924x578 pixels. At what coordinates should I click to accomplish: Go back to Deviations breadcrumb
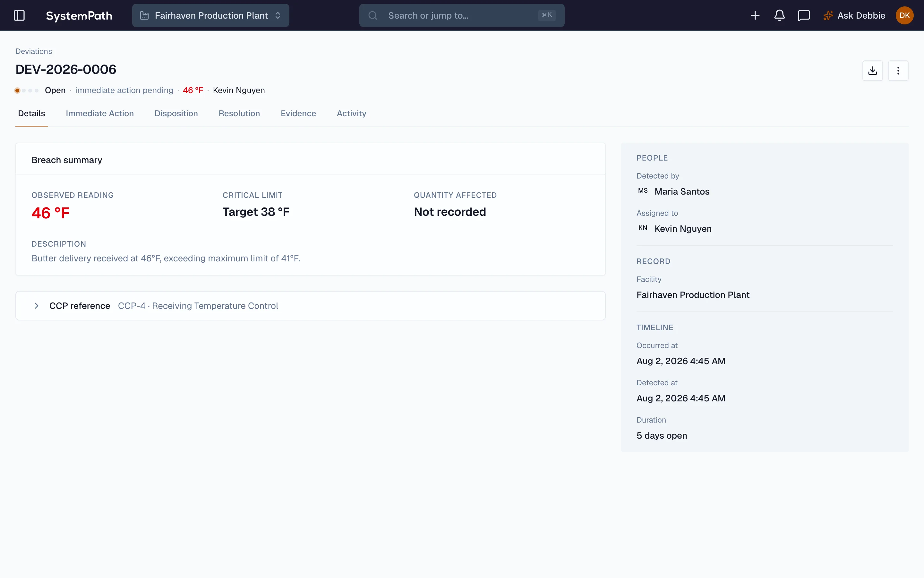click(34, 51)
